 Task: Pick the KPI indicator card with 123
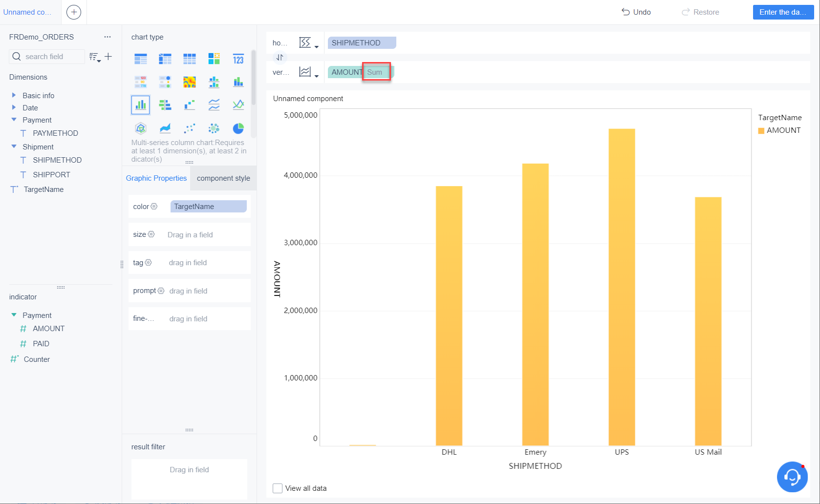point(238,60)
